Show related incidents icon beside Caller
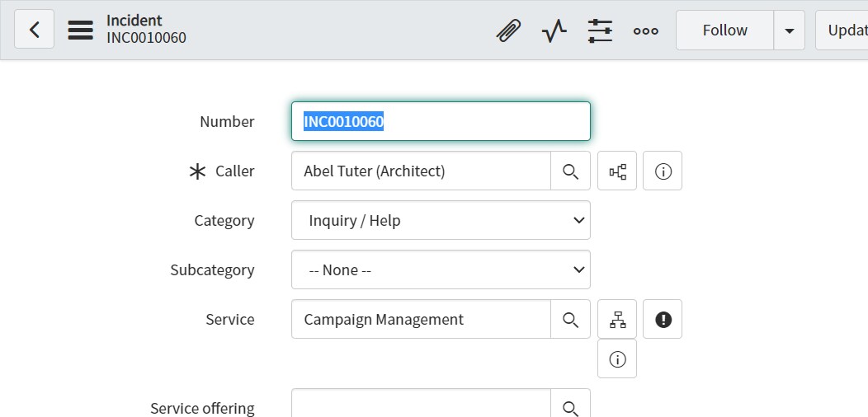 click(x=617, y=171)
